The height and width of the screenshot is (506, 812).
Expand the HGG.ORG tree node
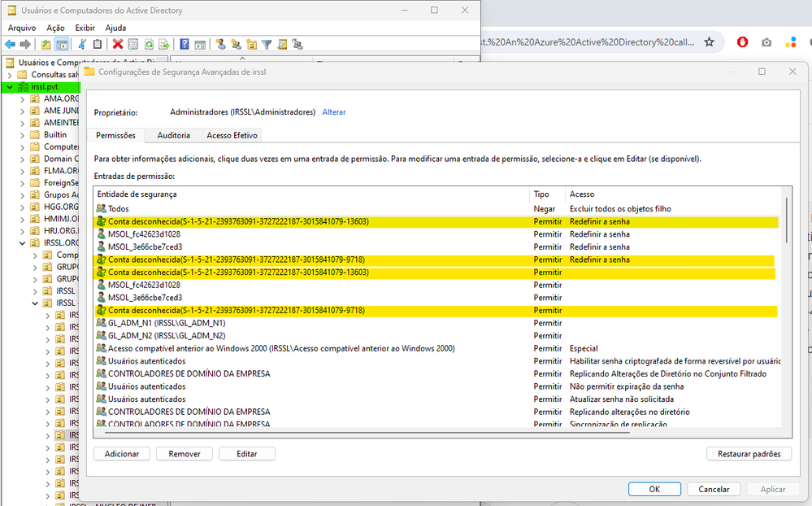pos(22,207)
